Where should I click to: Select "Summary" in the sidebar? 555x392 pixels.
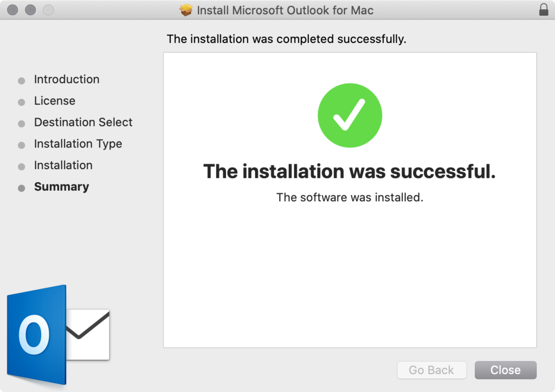click(x=61, y=187)
